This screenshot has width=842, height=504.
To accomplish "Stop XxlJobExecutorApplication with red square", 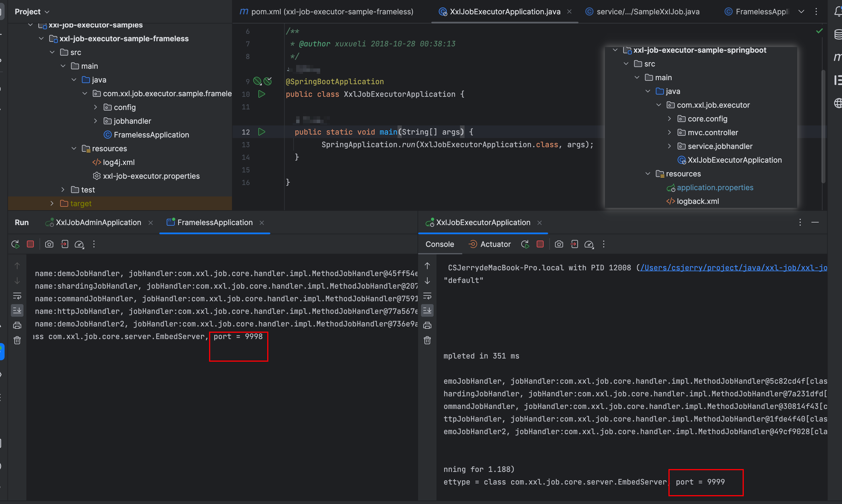I will (540, 244).
